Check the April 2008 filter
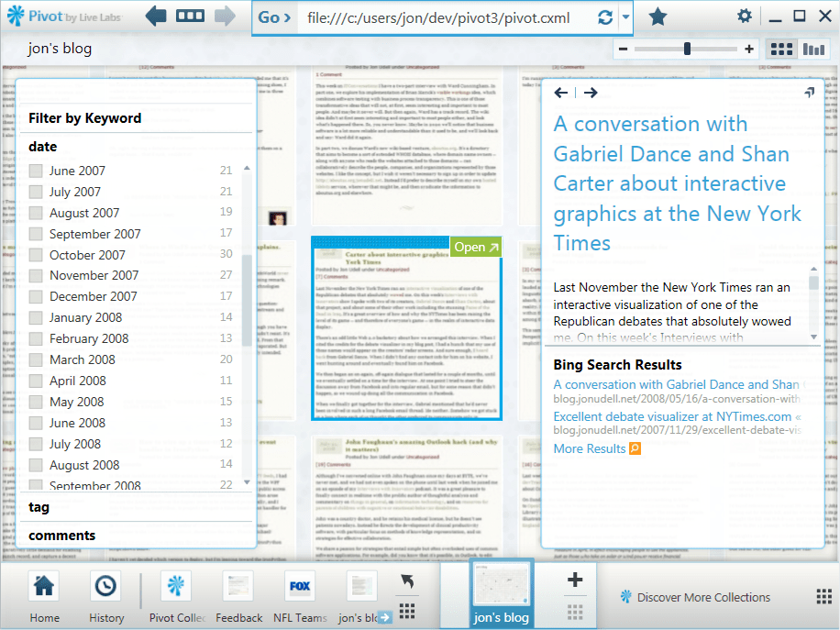 click(36, 381)
